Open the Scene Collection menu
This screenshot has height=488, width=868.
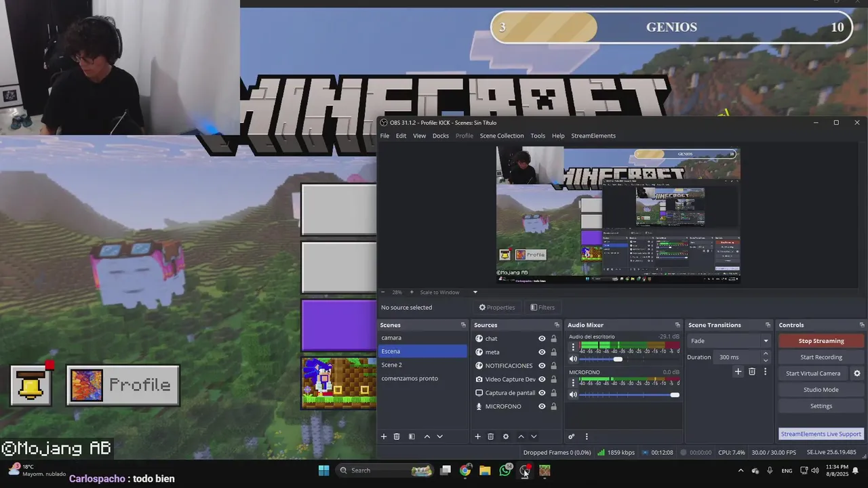pos(502,136)
